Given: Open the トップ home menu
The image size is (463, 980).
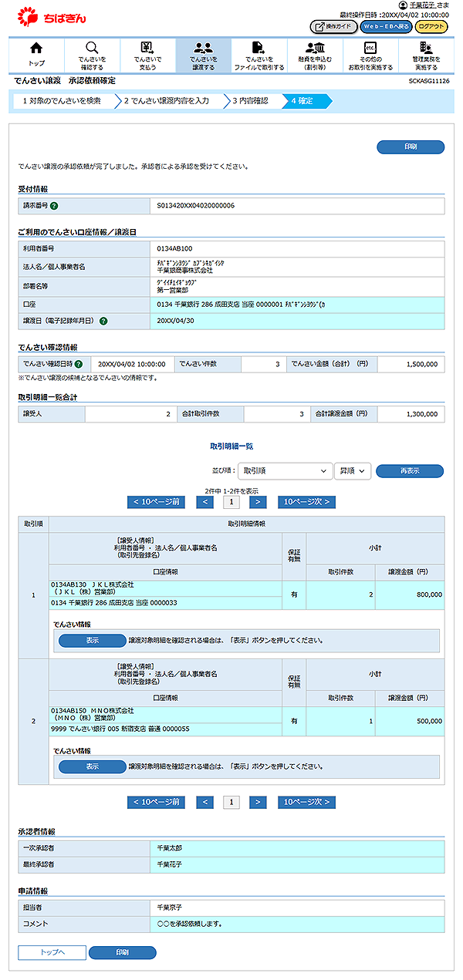Looking at the screenshot, I should (x=36, y=55).
